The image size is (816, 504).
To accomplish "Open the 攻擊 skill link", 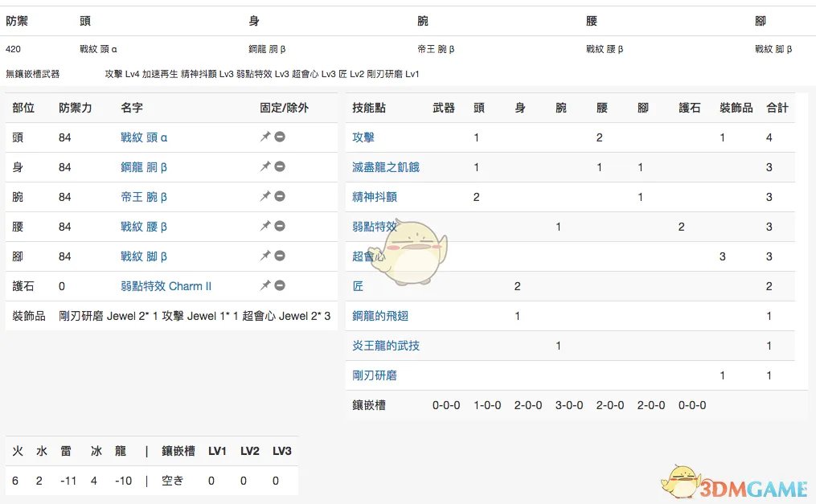I will pyautogui.click(x=361, y=137).
